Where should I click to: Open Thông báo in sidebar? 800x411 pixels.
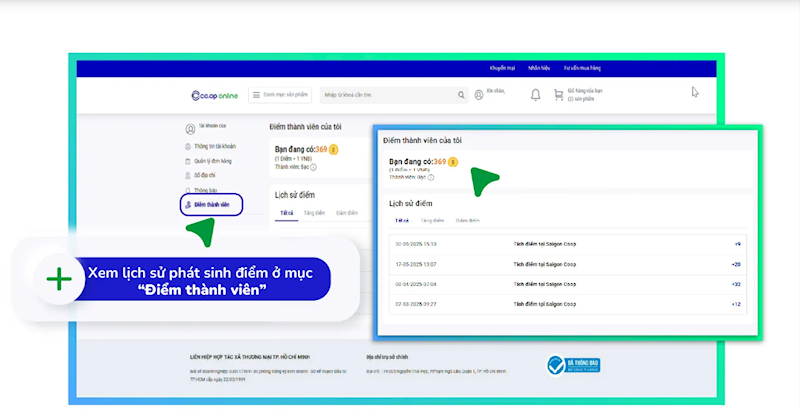[201, 190]
